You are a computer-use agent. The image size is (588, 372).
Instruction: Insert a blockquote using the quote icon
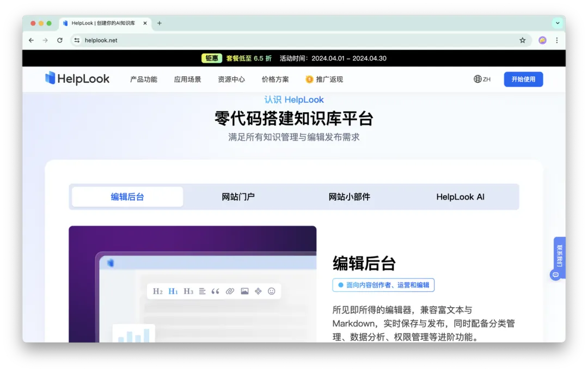tap(216, 291)
